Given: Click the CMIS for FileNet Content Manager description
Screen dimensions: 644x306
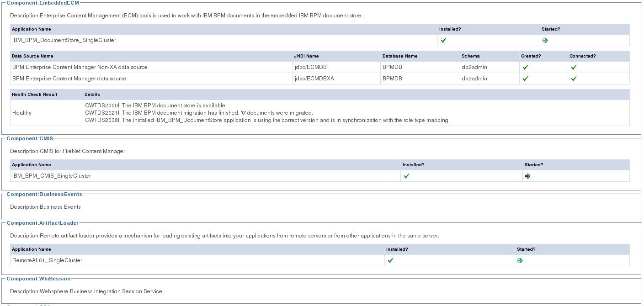Looking at the screenshot, I should click(x=68, y=151).
